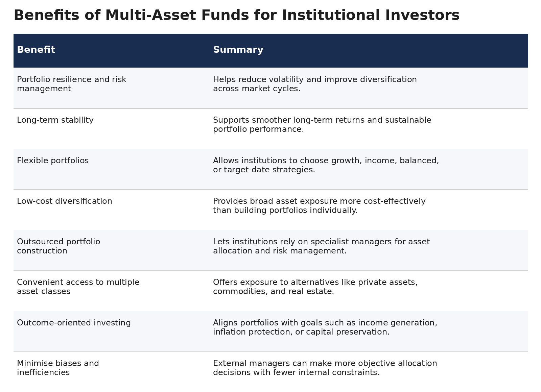Click summary about target-date strategies
Viewport: 541px width, 392px height.
(x=326, y=165)
